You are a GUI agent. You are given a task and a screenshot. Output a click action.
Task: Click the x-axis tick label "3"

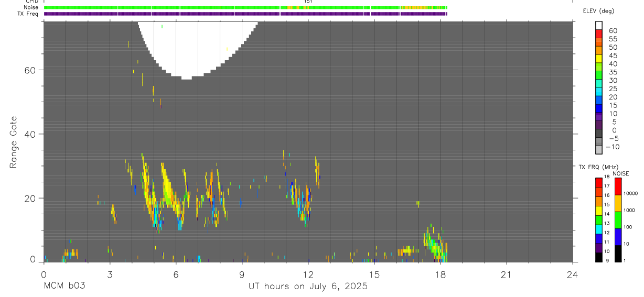(x=110, y=274)
